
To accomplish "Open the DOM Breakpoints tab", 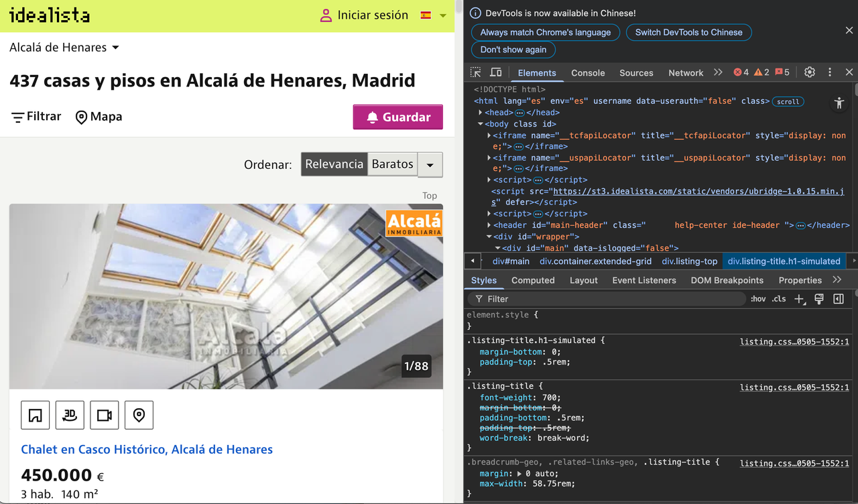I will coord(727,280).
